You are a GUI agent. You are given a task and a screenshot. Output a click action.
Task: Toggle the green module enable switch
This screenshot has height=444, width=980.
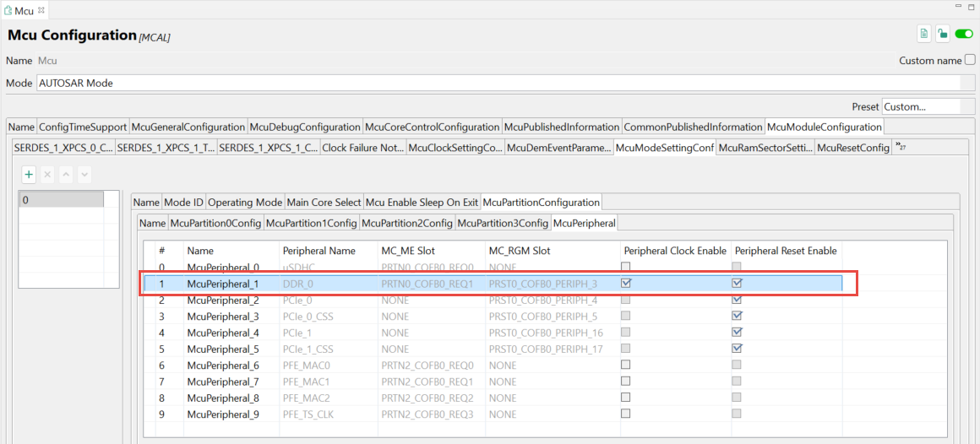click(964, 35)
